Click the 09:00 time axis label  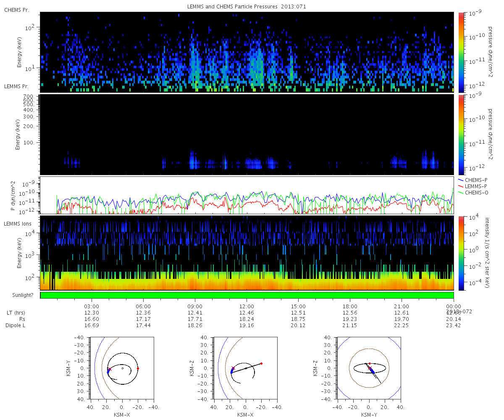195,306
